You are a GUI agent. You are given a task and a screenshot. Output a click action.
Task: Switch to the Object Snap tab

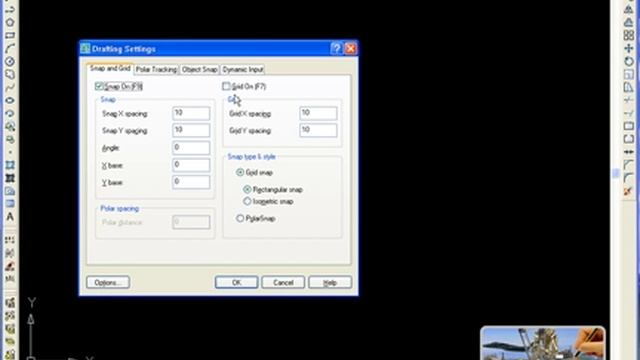click(200, 69)
